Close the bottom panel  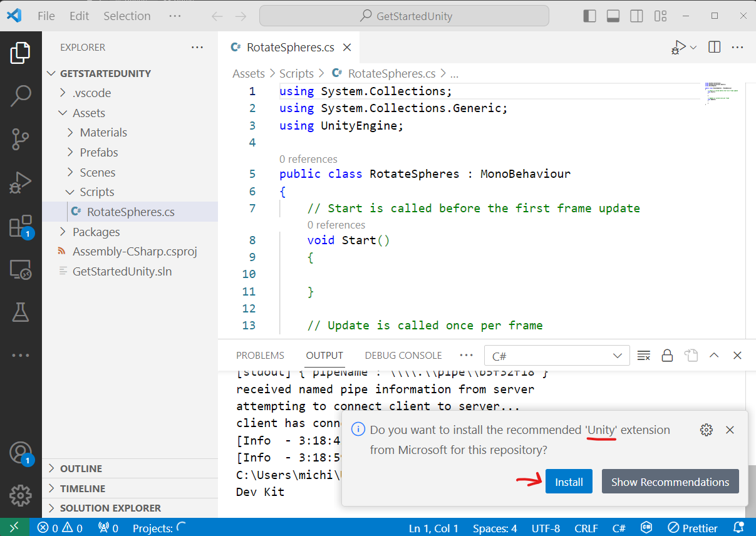[737, 356]
